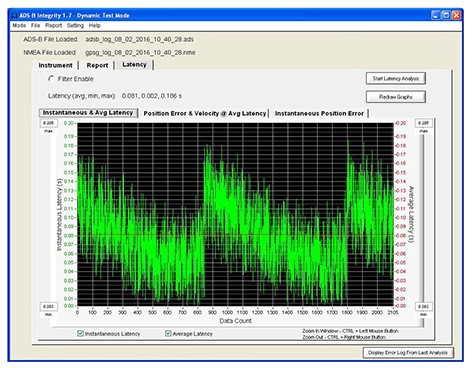Click the Redraw Graphs button
Screen dimensions: 472x368
tap(396, 97)
